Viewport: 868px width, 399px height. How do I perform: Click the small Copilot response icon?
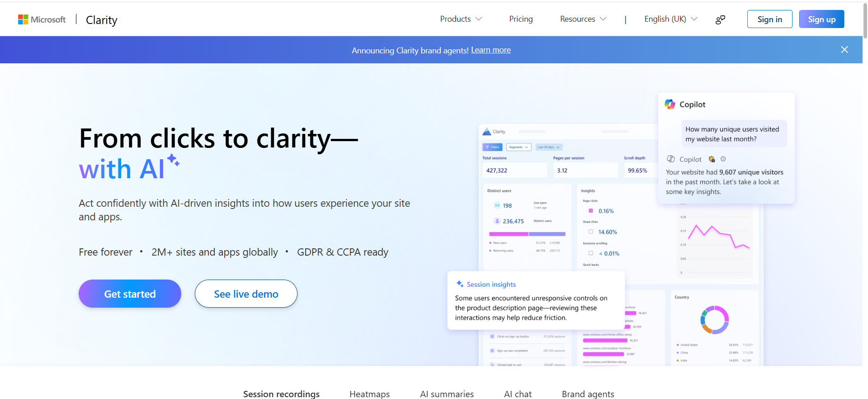[x=671, y=159]
